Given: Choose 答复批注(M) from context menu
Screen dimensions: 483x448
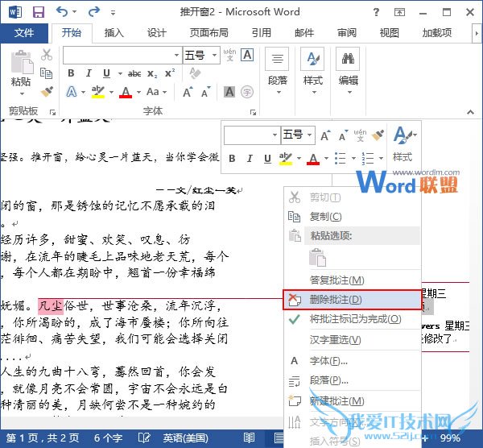Looking at the screenshot, I should click(x=352, y=280).
